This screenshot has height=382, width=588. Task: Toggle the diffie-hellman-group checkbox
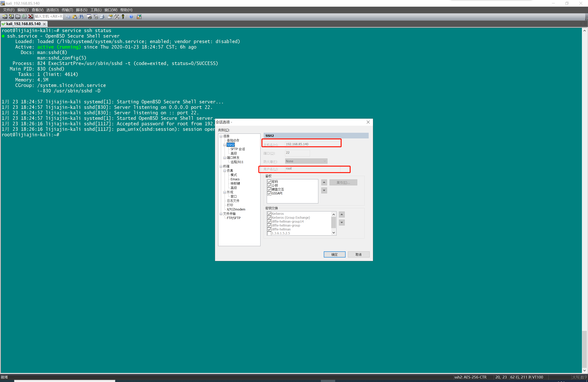[269, 226]
